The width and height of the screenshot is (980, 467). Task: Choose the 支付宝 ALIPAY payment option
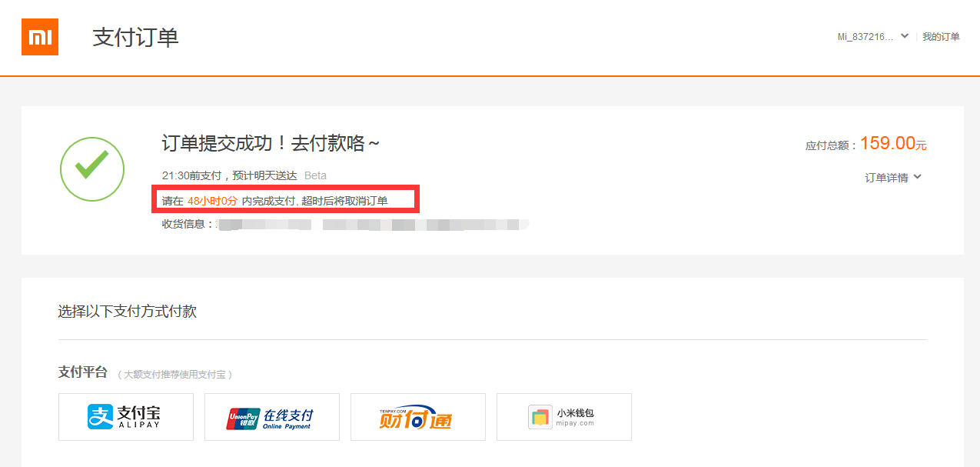(126, 417)
